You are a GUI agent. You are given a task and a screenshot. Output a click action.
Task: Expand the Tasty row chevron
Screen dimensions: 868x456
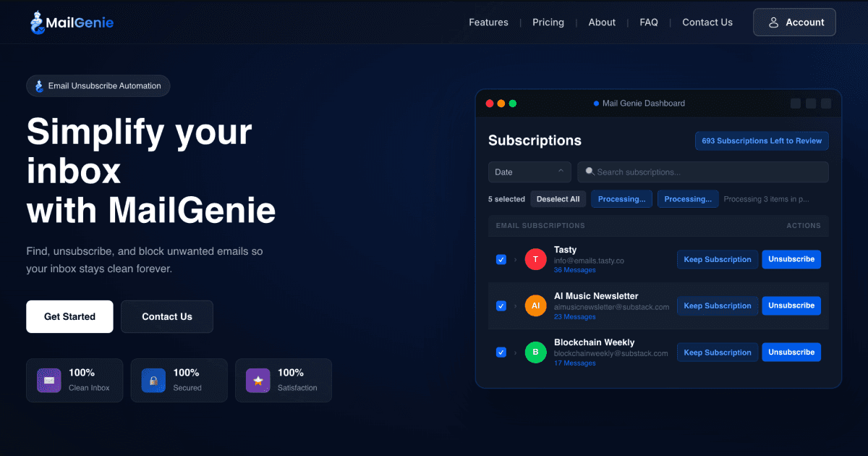coord(516,259)
